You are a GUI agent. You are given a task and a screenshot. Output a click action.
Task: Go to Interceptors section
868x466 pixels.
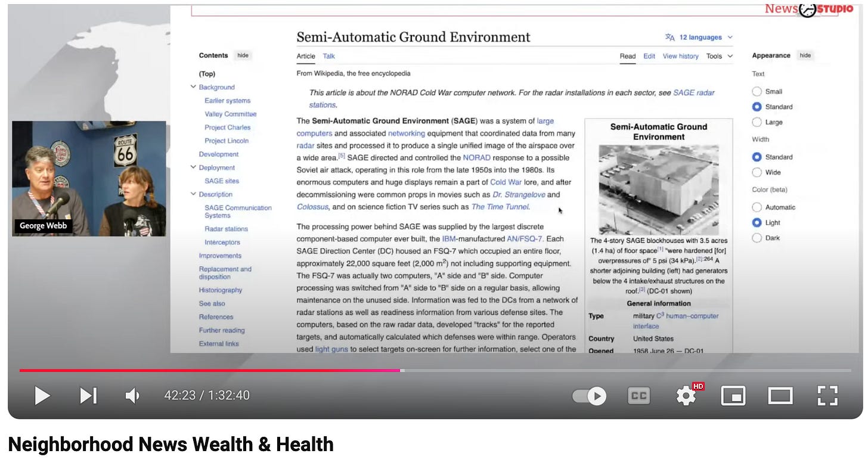tap(222, 243)
